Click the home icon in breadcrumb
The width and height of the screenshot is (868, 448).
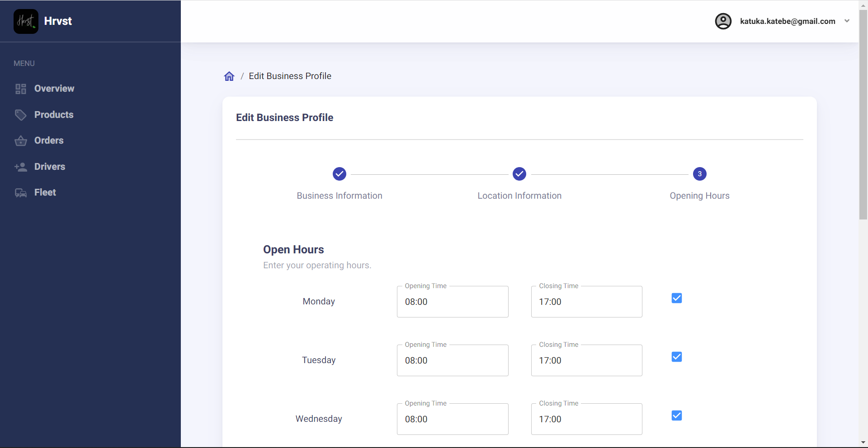[x=229, y=76]
